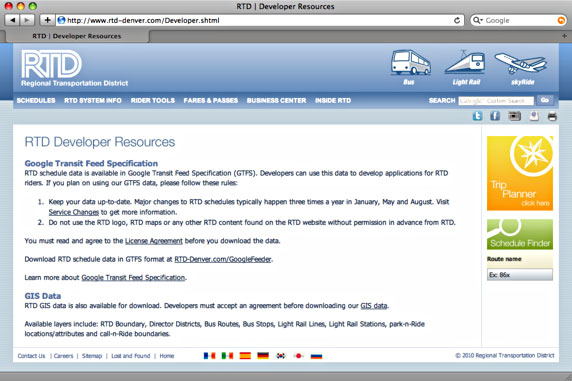Open the BUSINESS CENTER menu
This screenshot has height=381, width=572.
tap(276, 100)
